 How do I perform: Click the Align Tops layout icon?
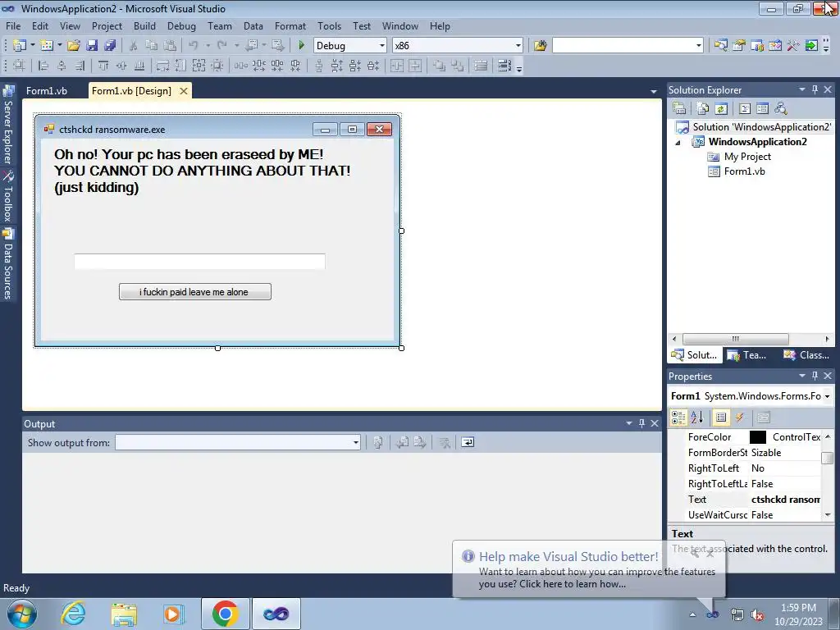click(x=103, y=66)
